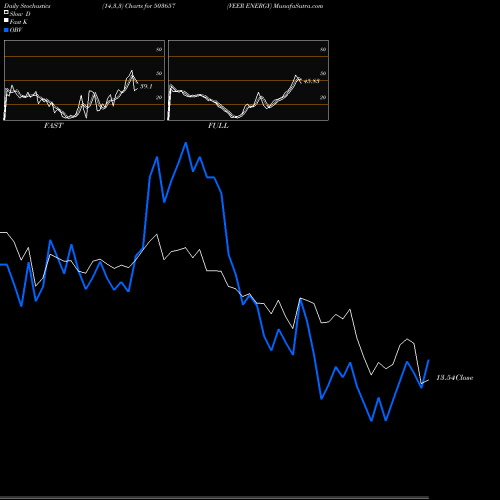Click the 80 axis label in FAST chart

(x=159, y=49)
